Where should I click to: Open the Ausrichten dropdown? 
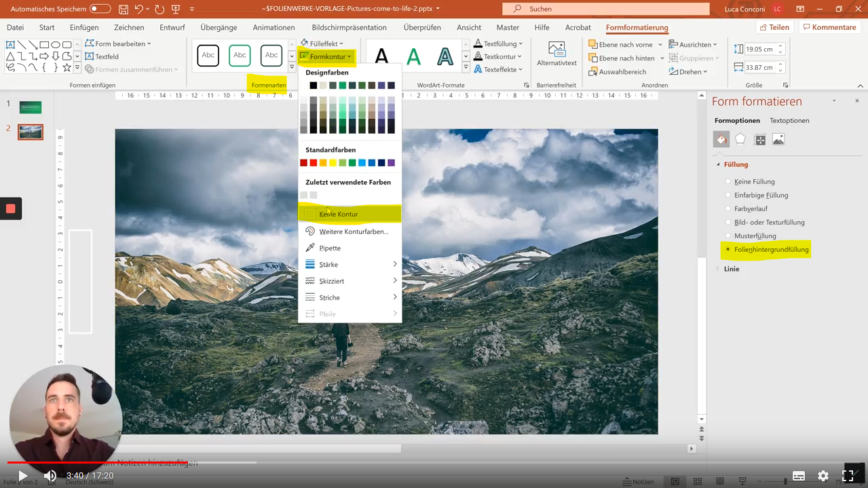693,44
